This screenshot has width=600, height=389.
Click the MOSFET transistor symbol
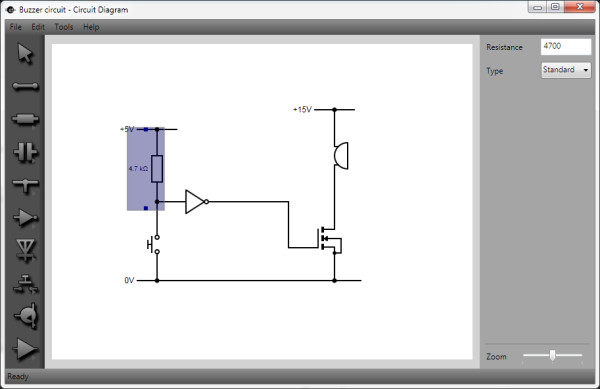329,240
